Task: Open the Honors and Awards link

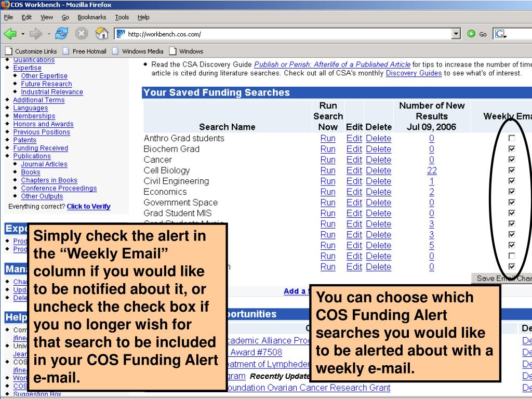Action: coord(43,124)
